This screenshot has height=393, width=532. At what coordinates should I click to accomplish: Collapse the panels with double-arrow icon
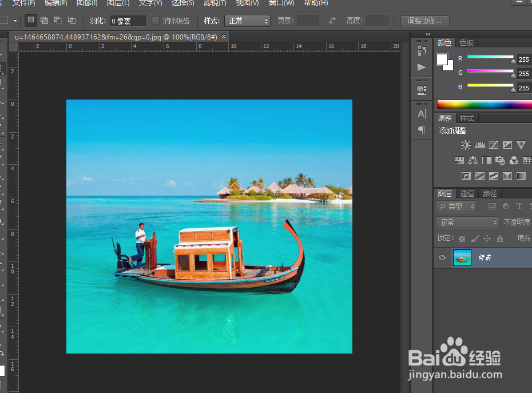click(427, 34)
